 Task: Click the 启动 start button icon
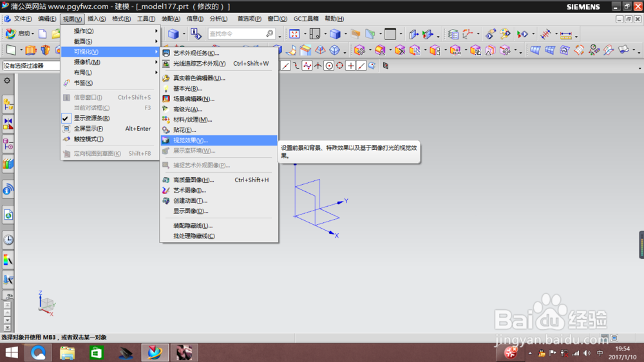click(10, 33)
